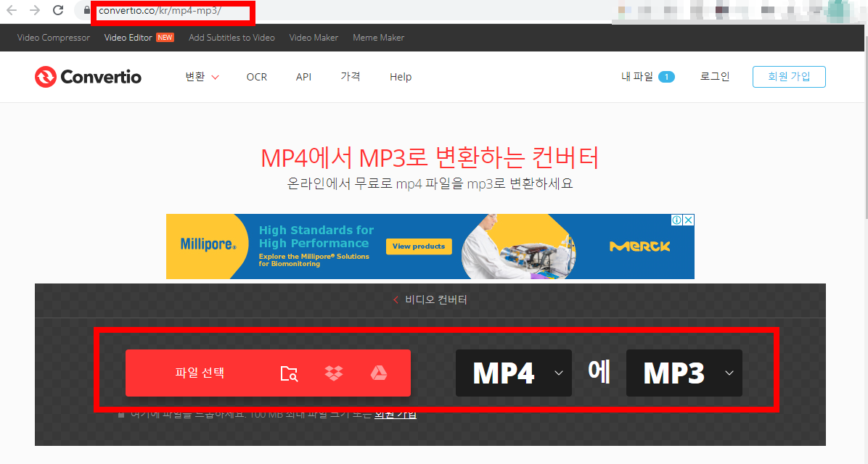
Task: Click the 회원 가입 signup button
Action: (x=789, y=76)
